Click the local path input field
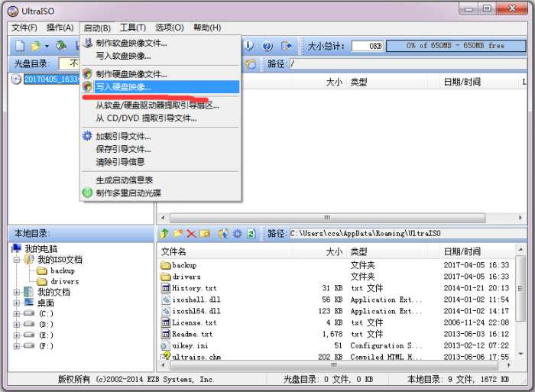Screen dimensions: 535x392 pyautogui.click(x=407, y=233)
